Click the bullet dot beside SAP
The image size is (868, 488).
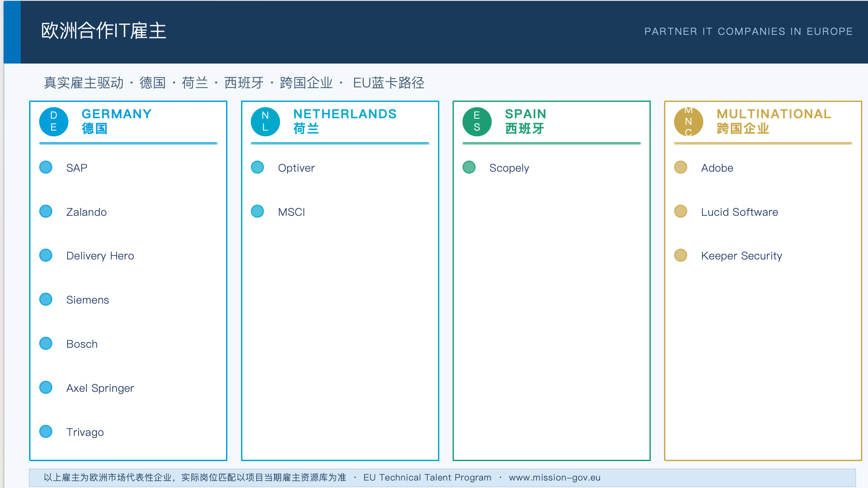(46, 167)
